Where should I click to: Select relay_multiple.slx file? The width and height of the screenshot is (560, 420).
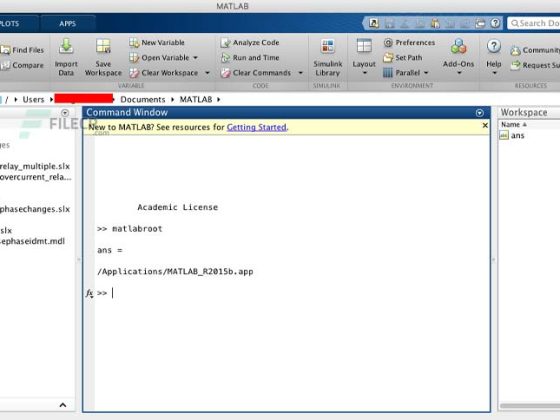(35, 166)
